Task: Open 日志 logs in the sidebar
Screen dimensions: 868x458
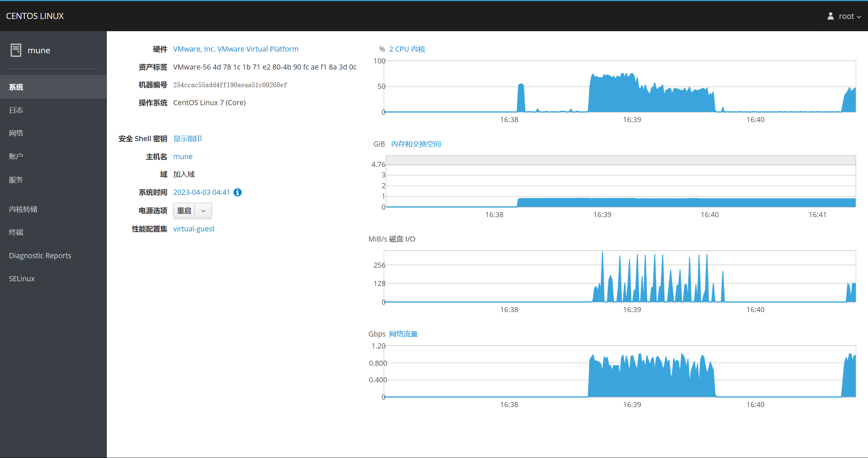Action: click(x=53, y=110)
